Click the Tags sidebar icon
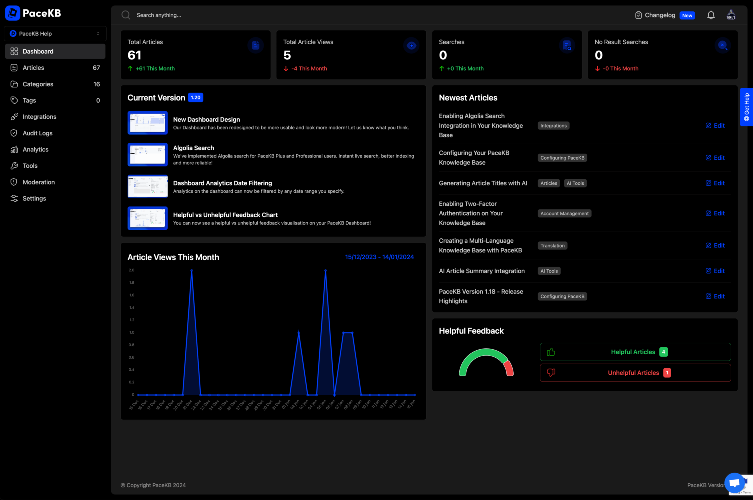 14,100
